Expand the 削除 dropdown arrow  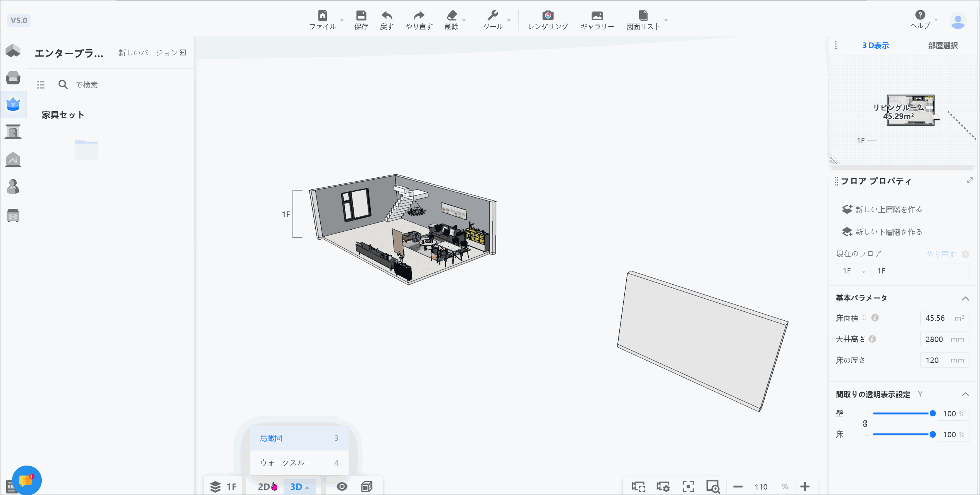[464, 20]
